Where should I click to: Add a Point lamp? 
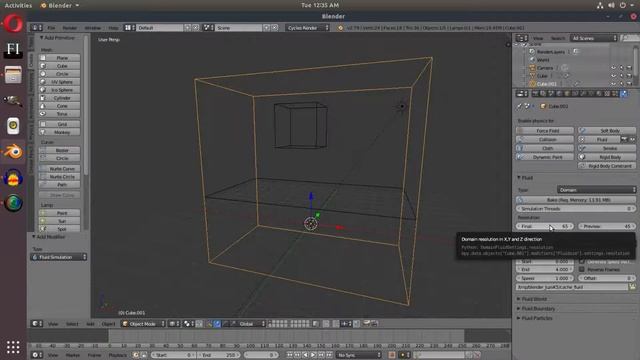click(x=60, y=213)
